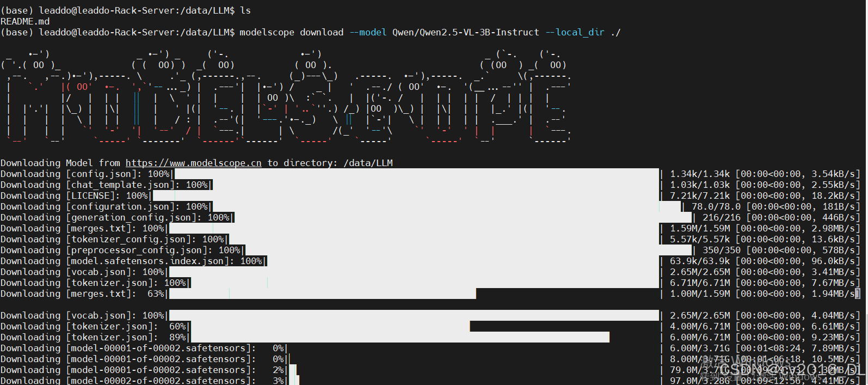Click the Qwen/Qwen2.5-VL-3B-Instruct model name

tap(466, 32)
